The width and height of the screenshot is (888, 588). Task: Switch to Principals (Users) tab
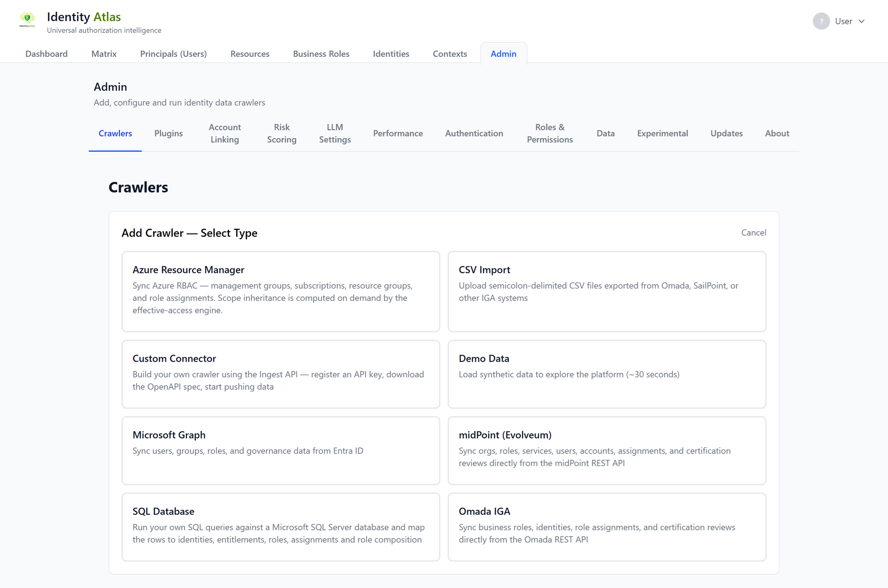click(x=174, y=54)
